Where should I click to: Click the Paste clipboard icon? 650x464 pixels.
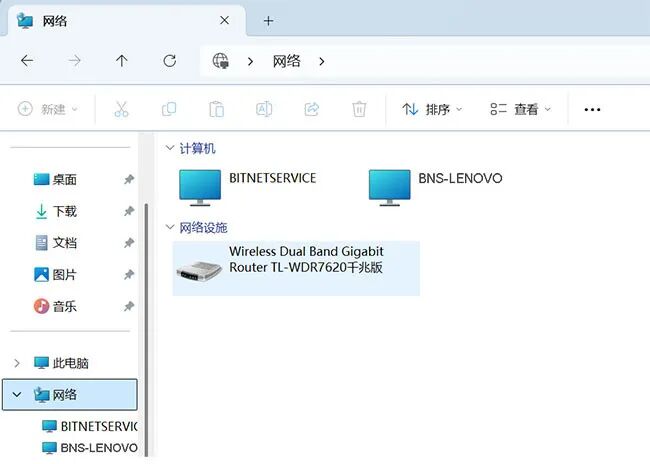point(216,109)
